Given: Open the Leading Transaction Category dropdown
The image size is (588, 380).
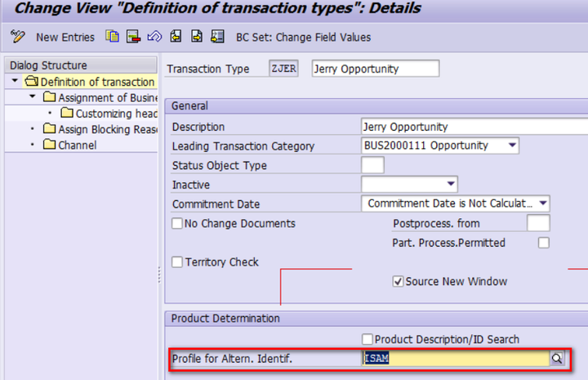Looking at the screenshot, I should pos(512,145).
